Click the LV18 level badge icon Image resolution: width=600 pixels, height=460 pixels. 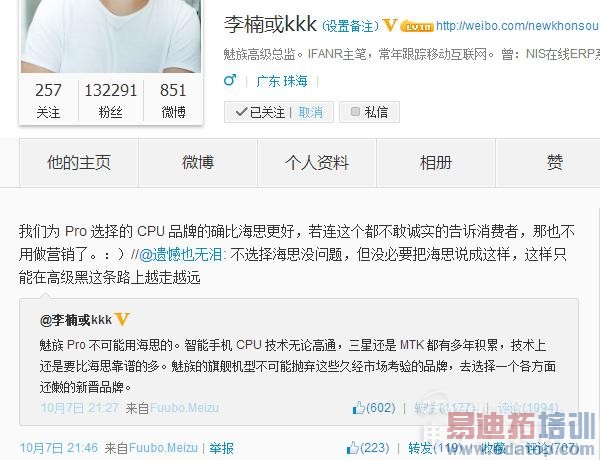416,26
